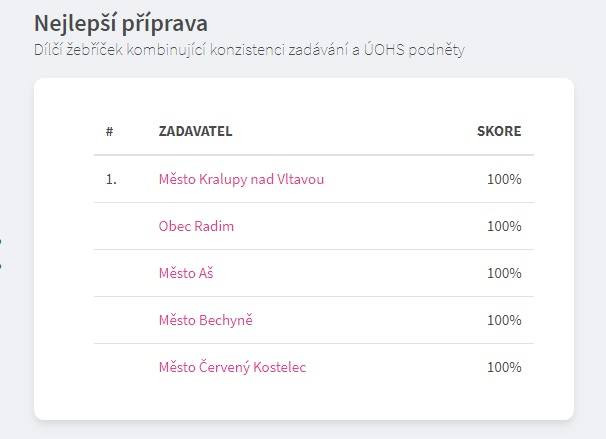Click the 100% score for Červený Kostelec
The width and height of the screenshot is (606, 439).
pos(504,367)
